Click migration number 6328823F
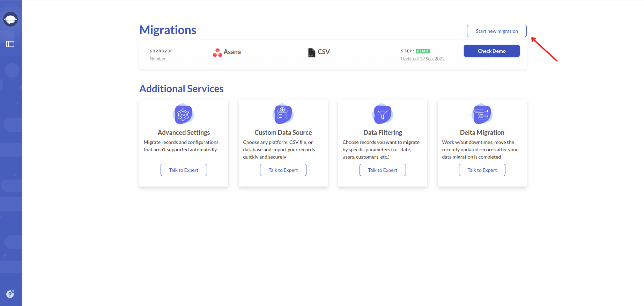The height and width of the screenshot is (306, 644). [x=161, y=51]
